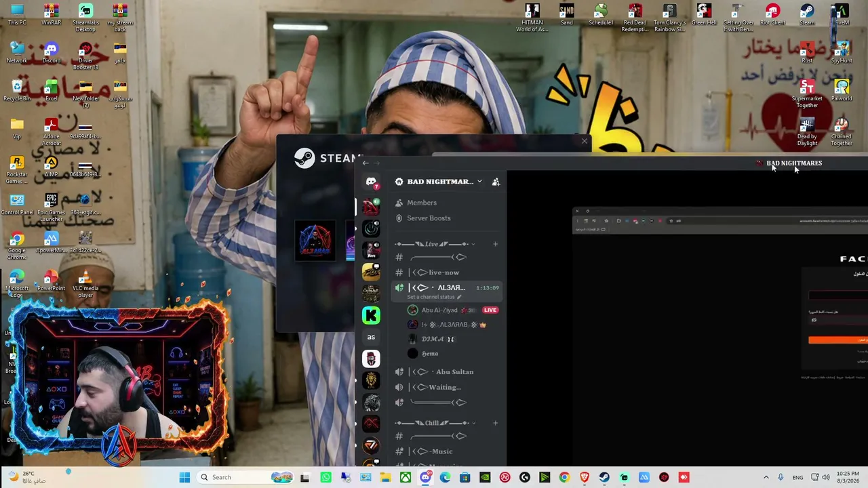Open File Explorer from the taskbar
The height and width of the screenshot is (488, 868).
tap(385, 477)
